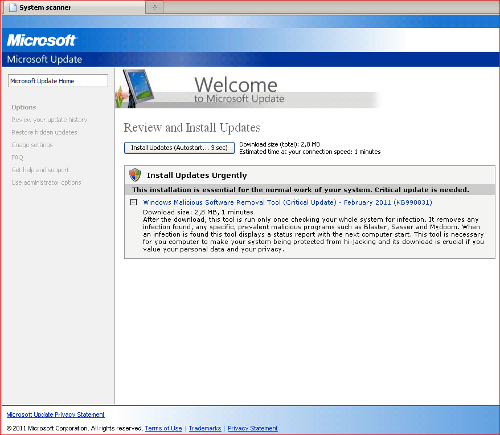This screenshot has height=435, width=500.
Task: Click Install Updates (Autostart) button
Action: click(x=179, y=148)
